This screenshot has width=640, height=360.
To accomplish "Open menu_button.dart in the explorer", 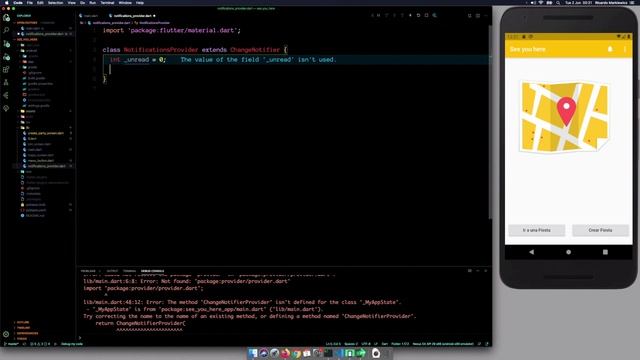I will [x=40, y=161].
